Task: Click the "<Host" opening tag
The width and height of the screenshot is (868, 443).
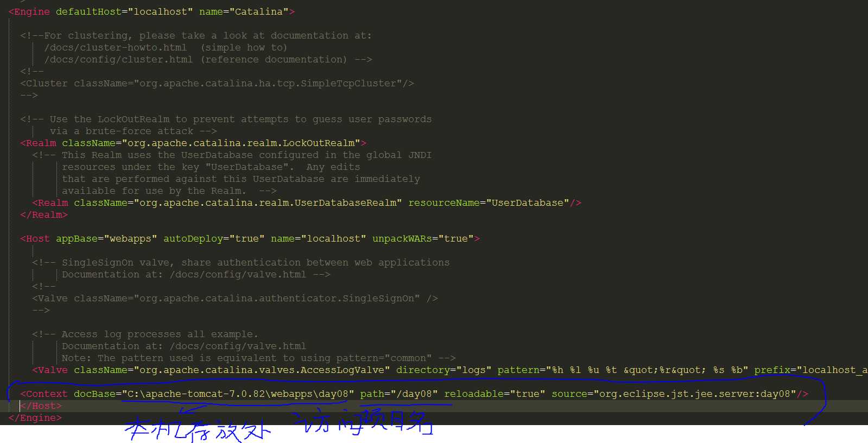Action: pyautogui.click(x=35, y=238)
